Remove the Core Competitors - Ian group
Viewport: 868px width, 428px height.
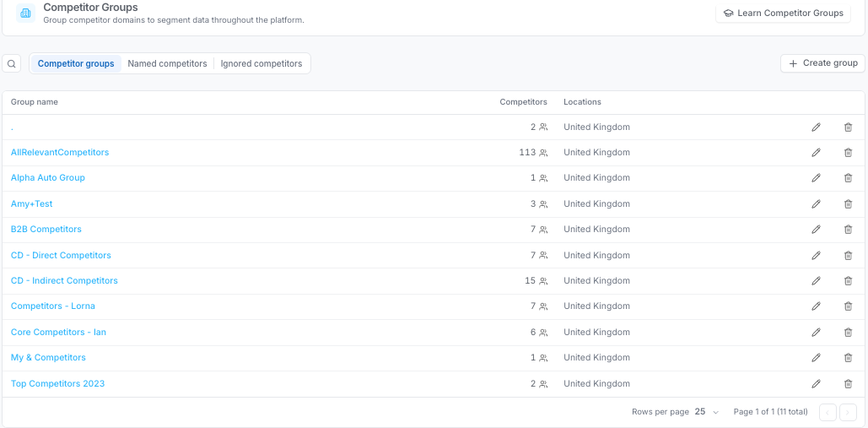click(x=848, y=333)
